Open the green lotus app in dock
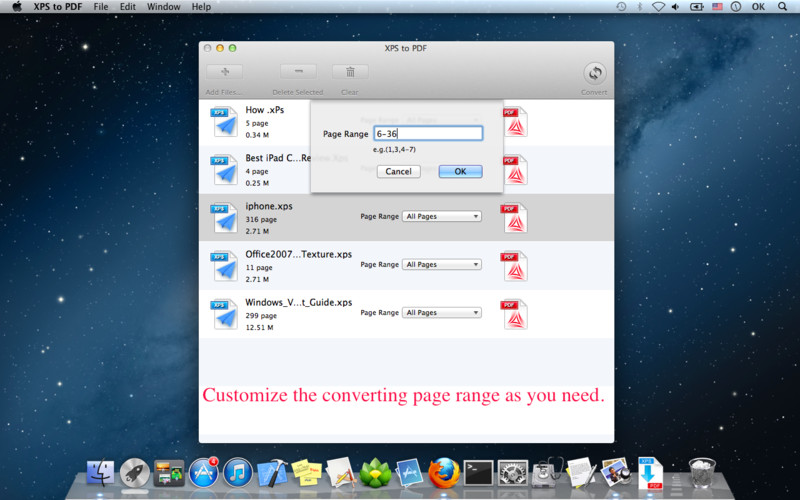 [376, 473]
